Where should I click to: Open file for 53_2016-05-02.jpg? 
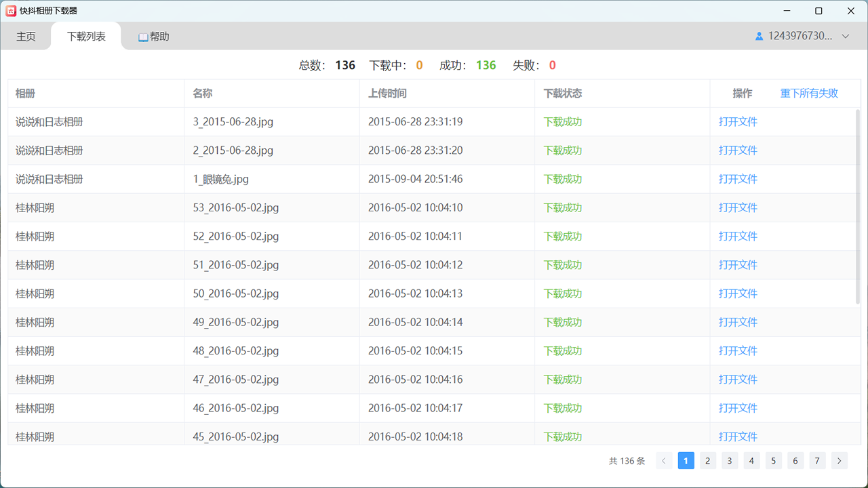pyautogui.click(x=738, y=208)
